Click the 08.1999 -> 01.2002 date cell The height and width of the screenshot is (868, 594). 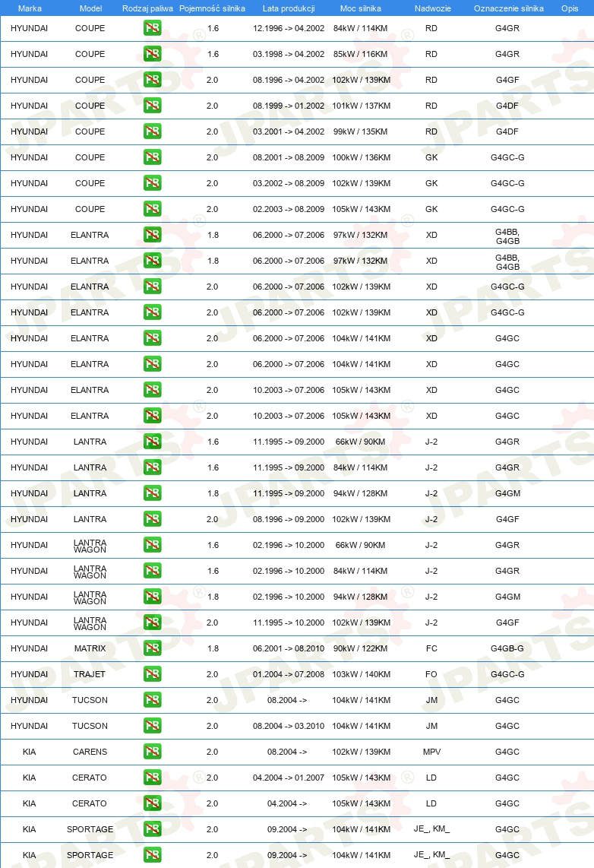click(x=289, y=106)
